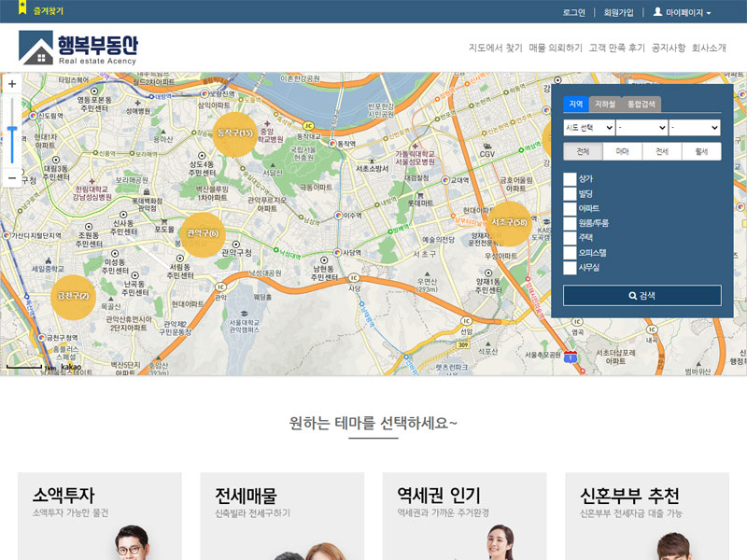Click the 행복부동산 house logo
747x560 pixels.
tap(37, 48)
